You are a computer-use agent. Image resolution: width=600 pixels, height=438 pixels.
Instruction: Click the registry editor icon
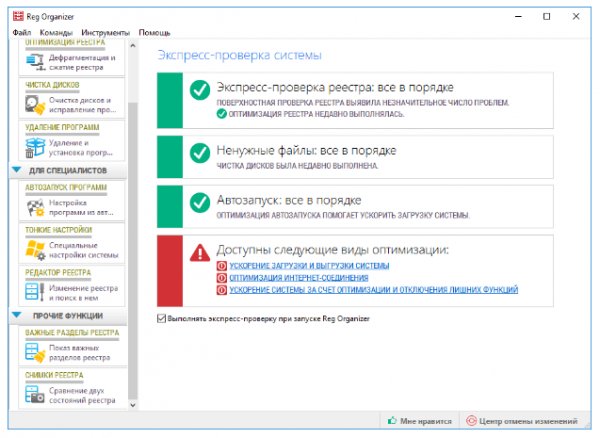pos(35,292)
